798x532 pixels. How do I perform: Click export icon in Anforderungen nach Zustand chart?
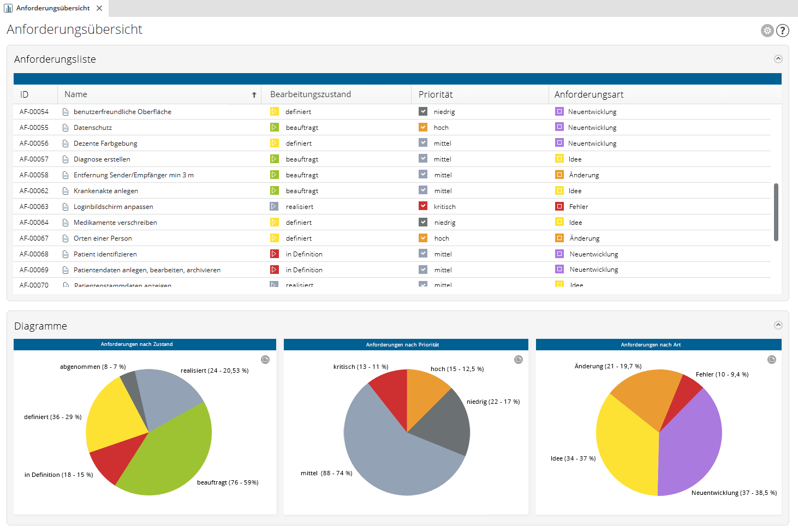point(265,360)
